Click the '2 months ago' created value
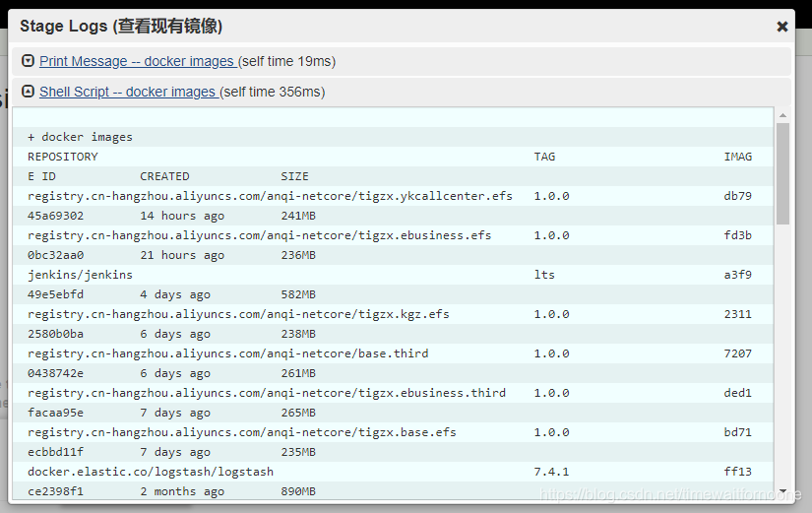Screen dimensions: 812x513 pyautogui.click(x=182, y=491)
